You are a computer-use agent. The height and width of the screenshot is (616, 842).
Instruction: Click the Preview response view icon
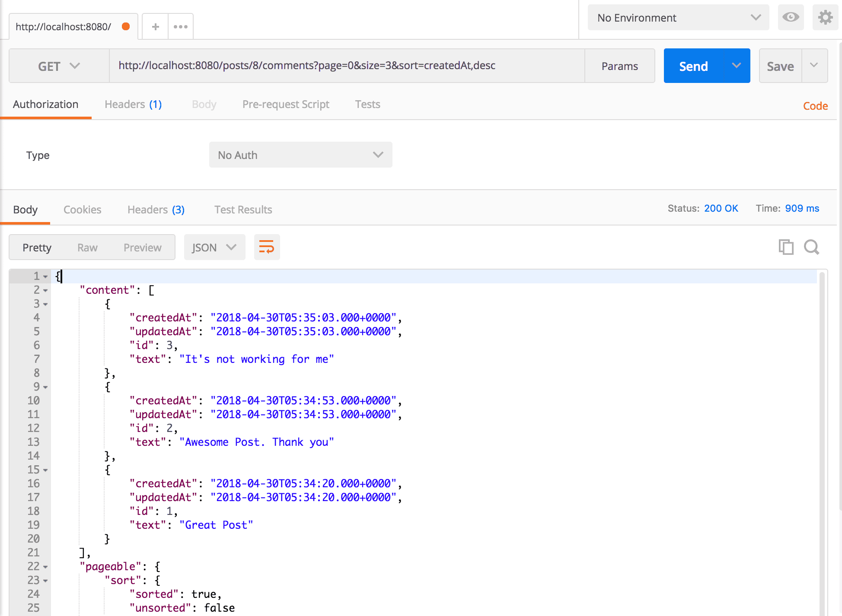[x=142, y=247]
